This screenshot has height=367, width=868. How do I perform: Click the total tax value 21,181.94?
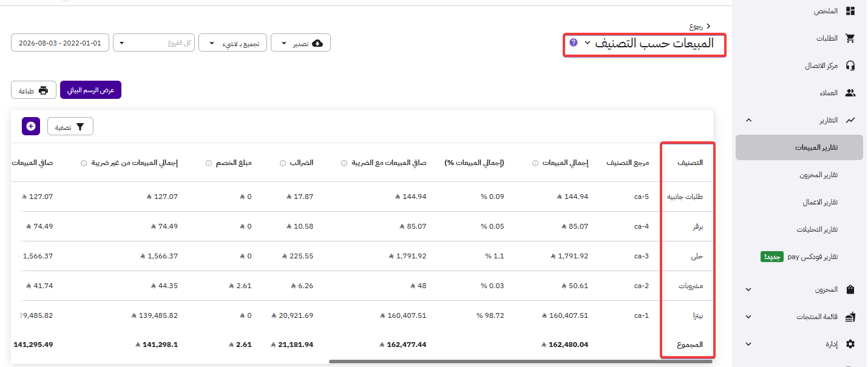292,345
